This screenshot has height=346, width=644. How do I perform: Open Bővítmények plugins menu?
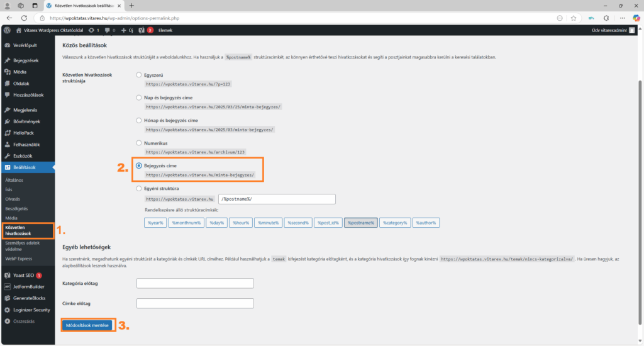(28, 121)
